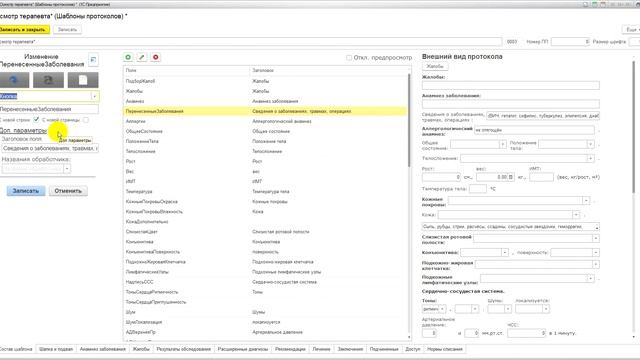Select 'НадписьССС' row
This screenshot has width=640, height=360.
pyautogui.click(x=265, y=282)
